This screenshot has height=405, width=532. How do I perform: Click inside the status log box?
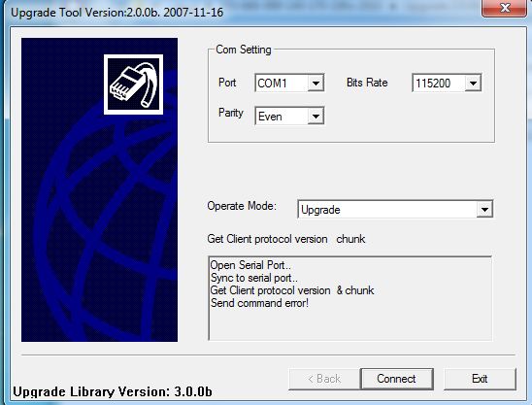point(349,298)
